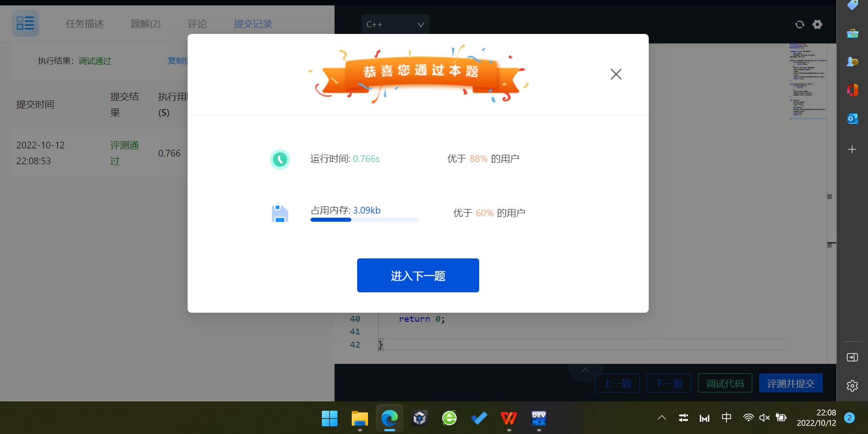Click the 0.766 execution time cell
Image resolution: width=868 pixels, height=434 pixels.
(x=169, y=153)
